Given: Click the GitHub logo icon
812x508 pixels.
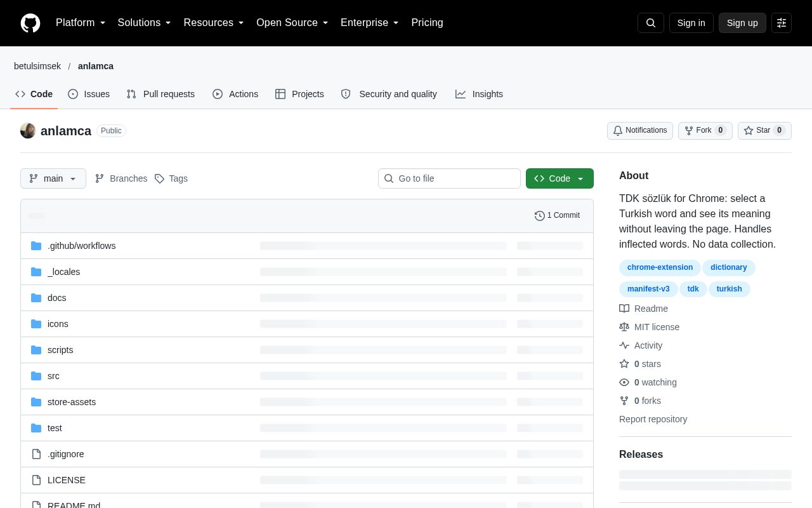Looking at the screenshot, I should (30, 23).
